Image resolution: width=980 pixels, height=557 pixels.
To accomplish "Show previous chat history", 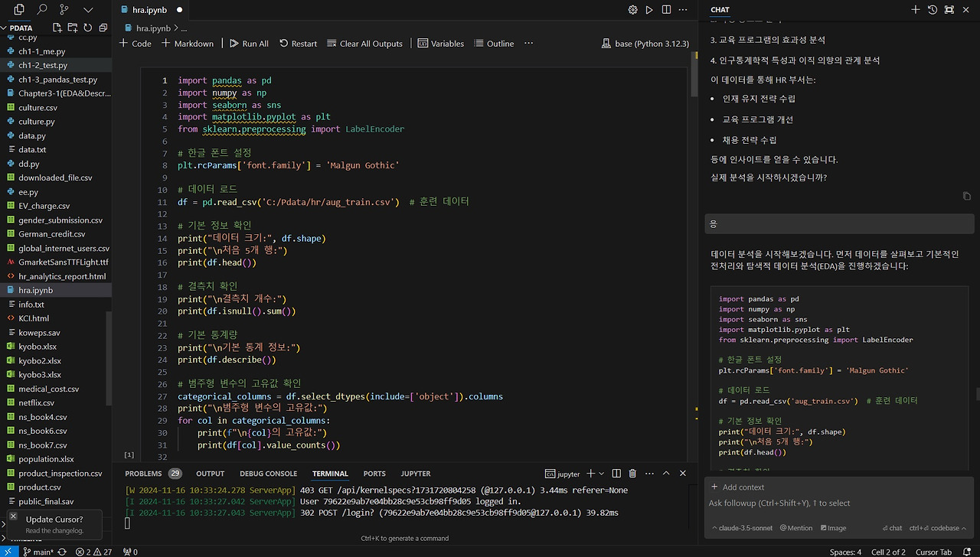I will (933, 10).
